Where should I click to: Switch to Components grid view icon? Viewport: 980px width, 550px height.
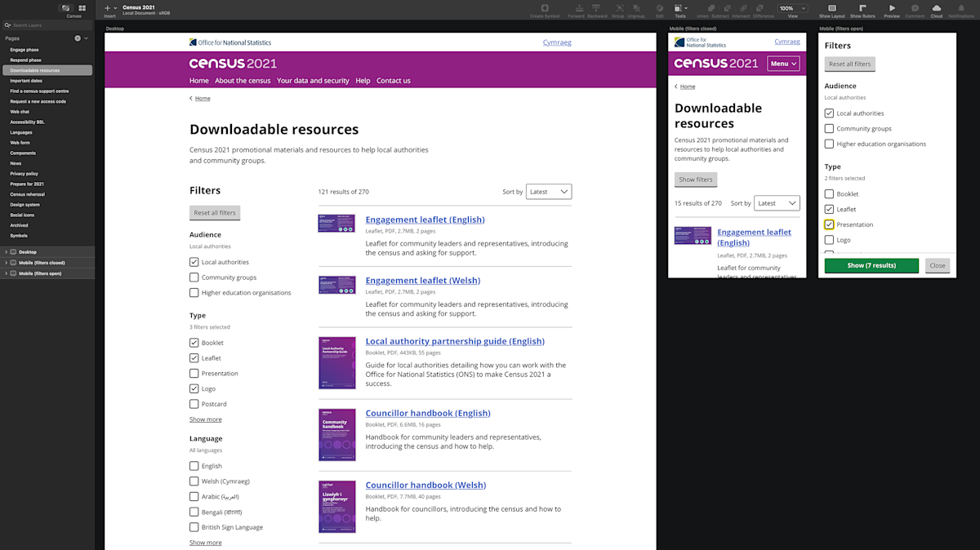[x=82, y=8]
